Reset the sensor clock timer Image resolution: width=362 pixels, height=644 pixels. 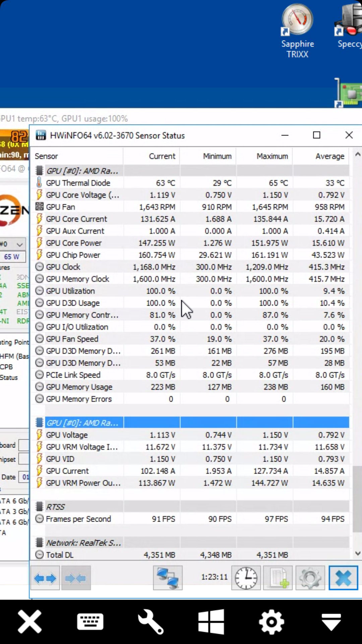246,578
